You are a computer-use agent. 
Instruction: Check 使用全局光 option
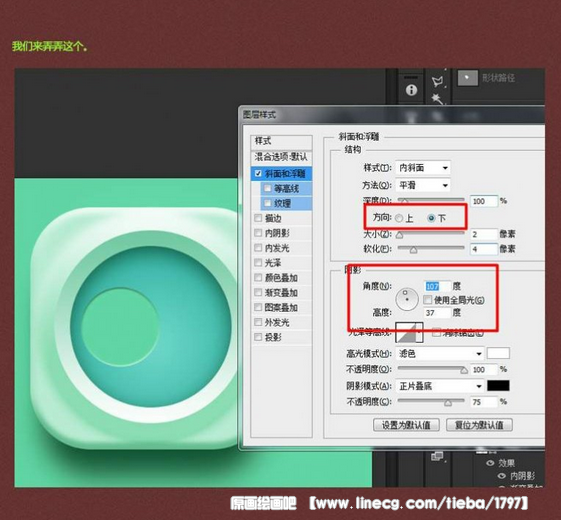point(428,300)
